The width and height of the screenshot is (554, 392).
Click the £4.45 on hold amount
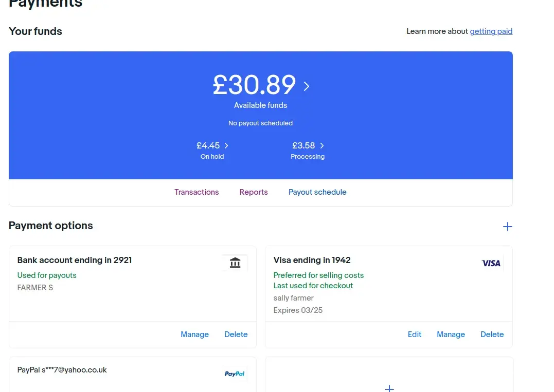point(208,146)
